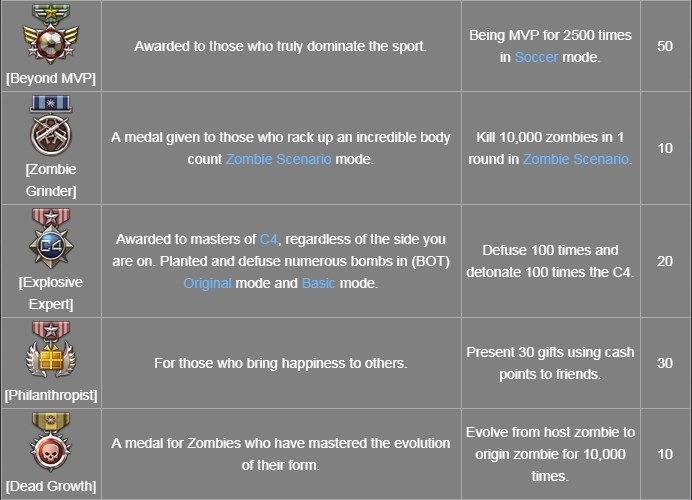The image size is (692, 500).
Task: Click the [Beyond MVP] medal title
Action: (x=50, y=78)
